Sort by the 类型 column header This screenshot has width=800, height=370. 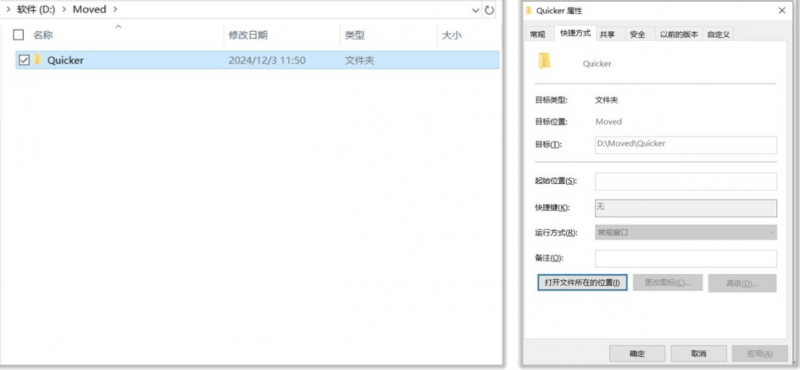[355, 35]
